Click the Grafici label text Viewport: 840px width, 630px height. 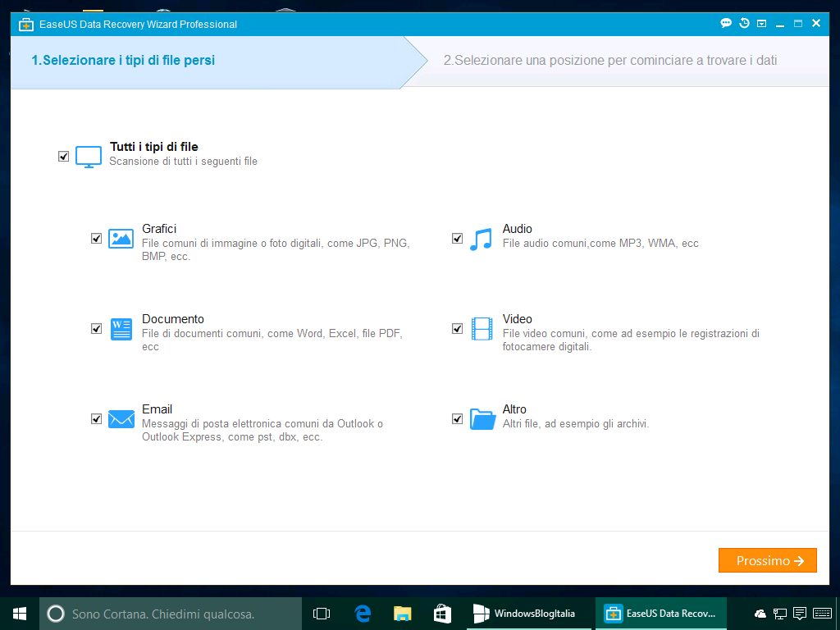[159, 229]
